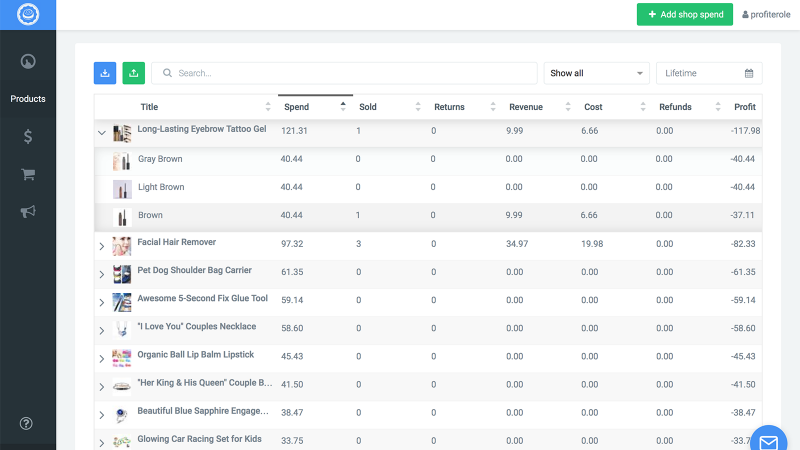Click the blue download button
The height and width of the screenshot is (450, 800).
(x=105, y=73)
